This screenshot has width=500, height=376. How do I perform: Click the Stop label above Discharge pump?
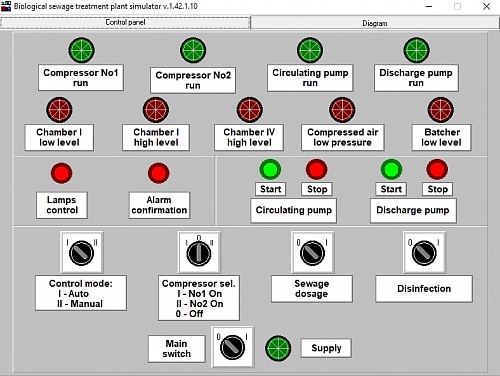437,189
